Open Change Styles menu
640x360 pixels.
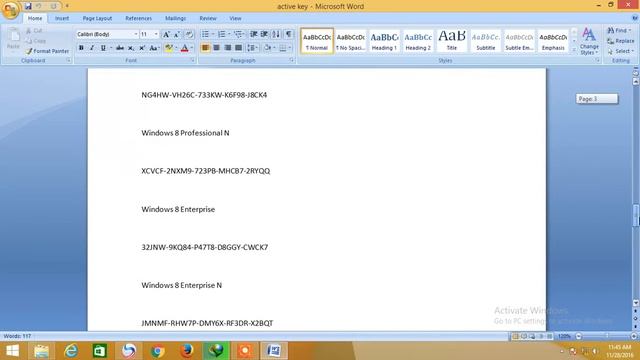pos(589,41)
